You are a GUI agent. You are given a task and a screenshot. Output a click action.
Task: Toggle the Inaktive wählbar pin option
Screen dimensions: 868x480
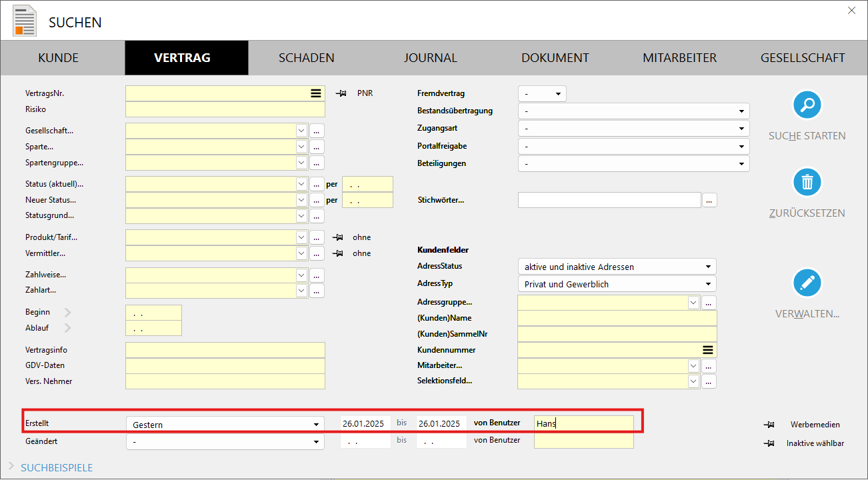click(x=769, y=443)
